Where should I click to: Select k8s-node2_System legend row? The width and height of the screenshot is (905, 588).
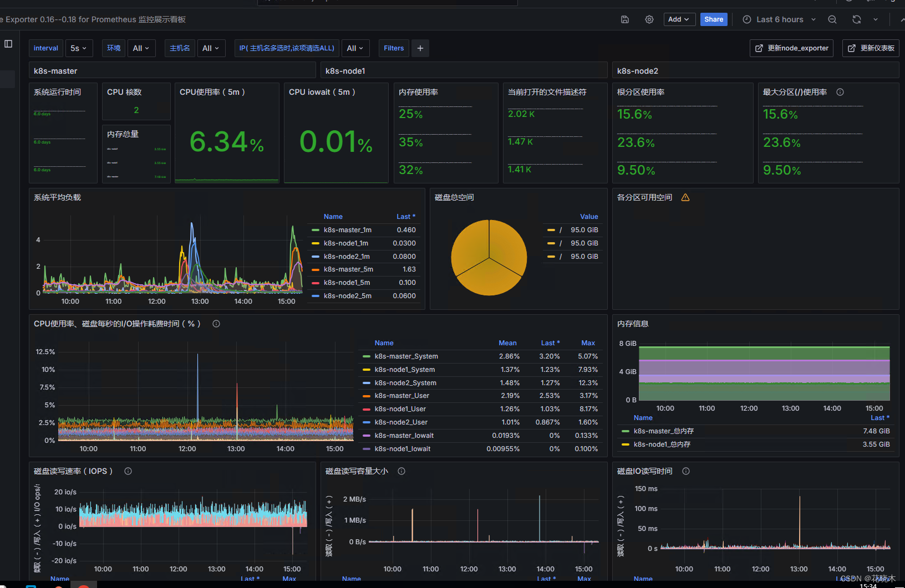(480, 383)
